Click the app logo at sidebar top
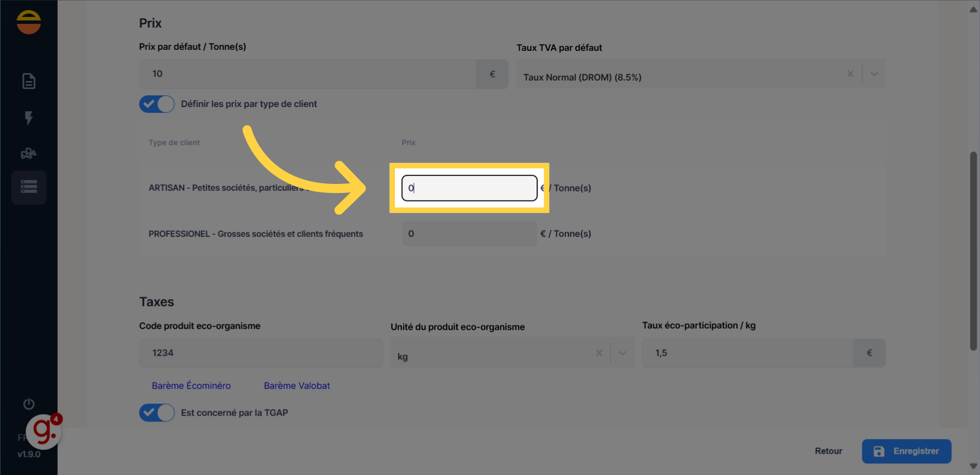Screen dimensions: 980x475 pyautogui.click(x=29, y=22)
